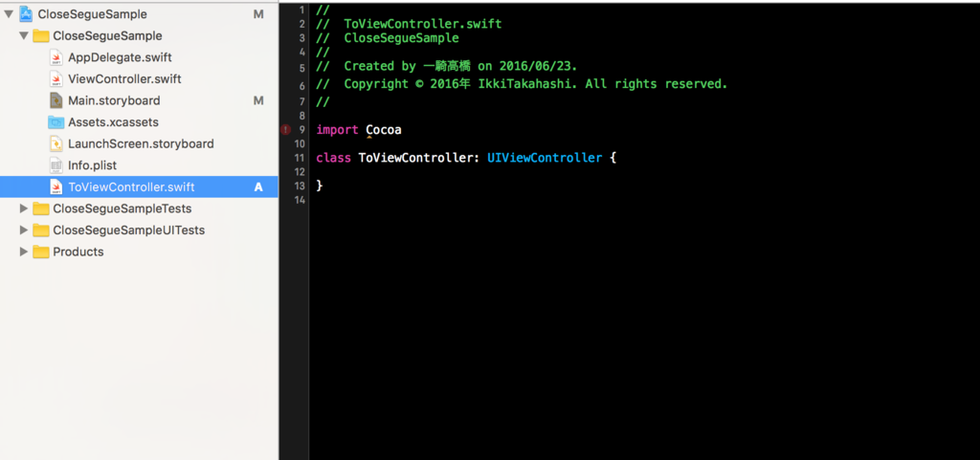Open LaunchScreen.storyboard in the navigator

142,143
